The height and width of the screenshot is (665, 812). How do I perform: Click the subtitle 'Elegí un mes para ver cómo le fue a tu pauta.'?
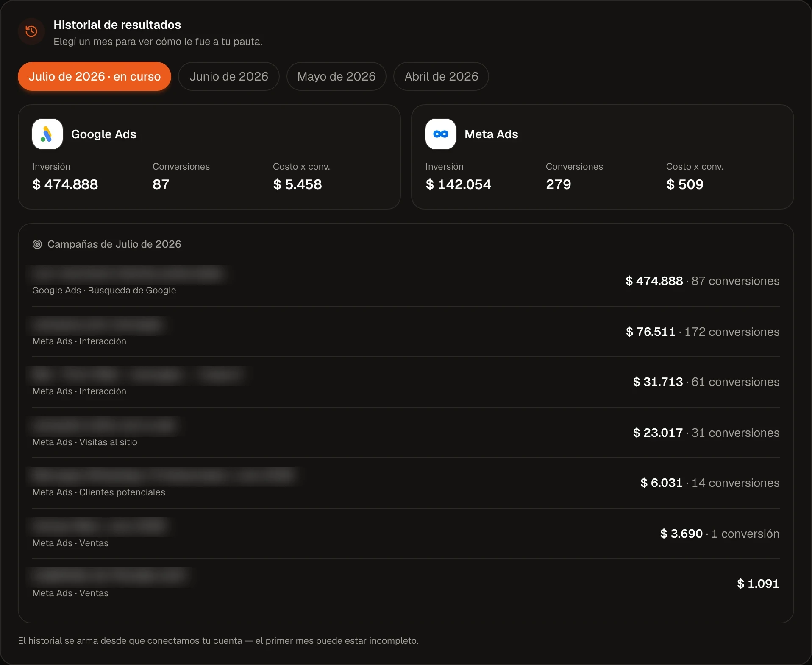(158, 42)
